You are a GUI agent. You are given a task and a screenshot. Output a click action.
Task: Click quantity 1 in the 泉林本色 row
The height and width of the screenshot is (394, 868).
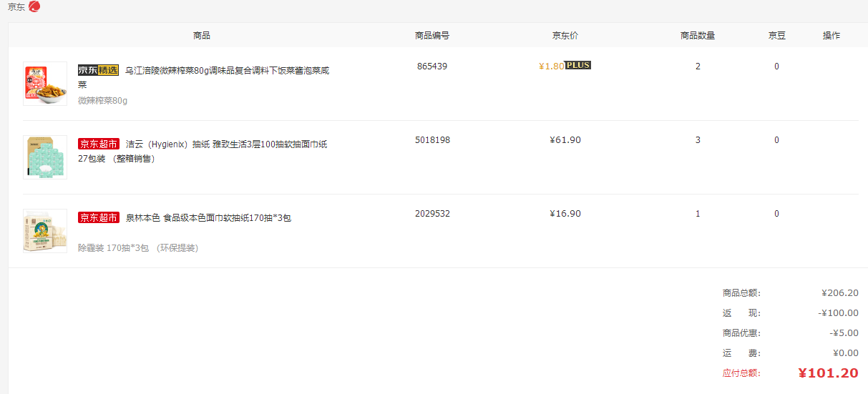pos(698,213)
